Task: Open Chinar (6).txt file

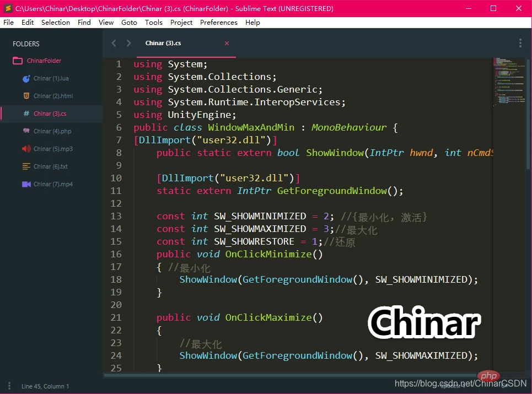Action: click(51, 166)
